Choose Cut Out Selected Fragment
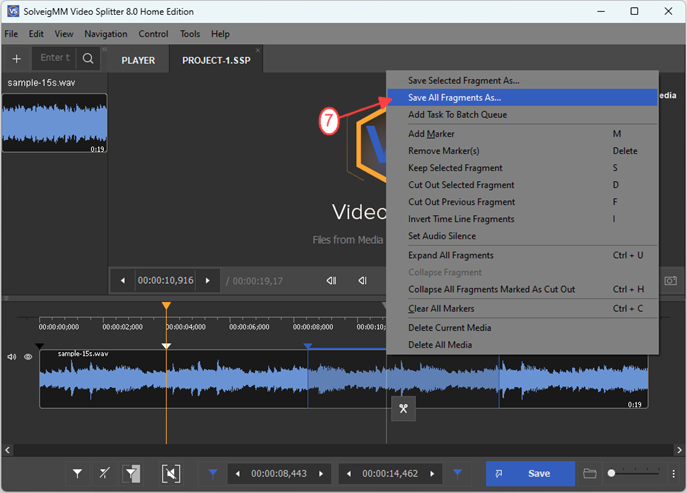687x493 pixels. click(522, 185)
